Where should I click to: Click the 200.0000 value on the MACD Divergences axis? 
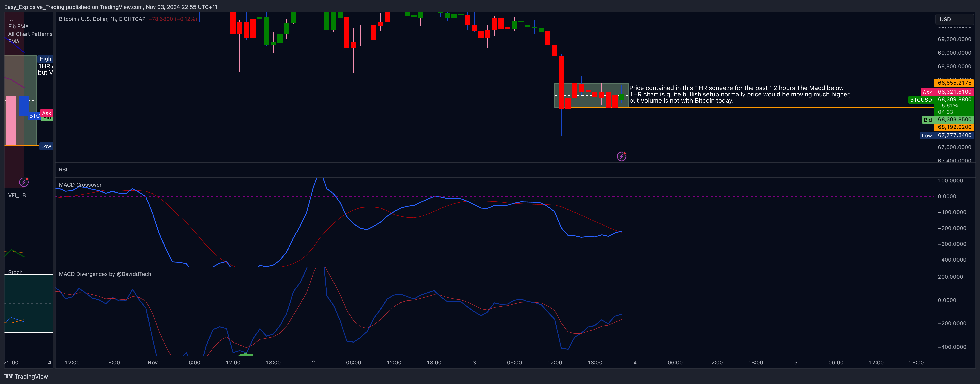(x=950, y=277)
